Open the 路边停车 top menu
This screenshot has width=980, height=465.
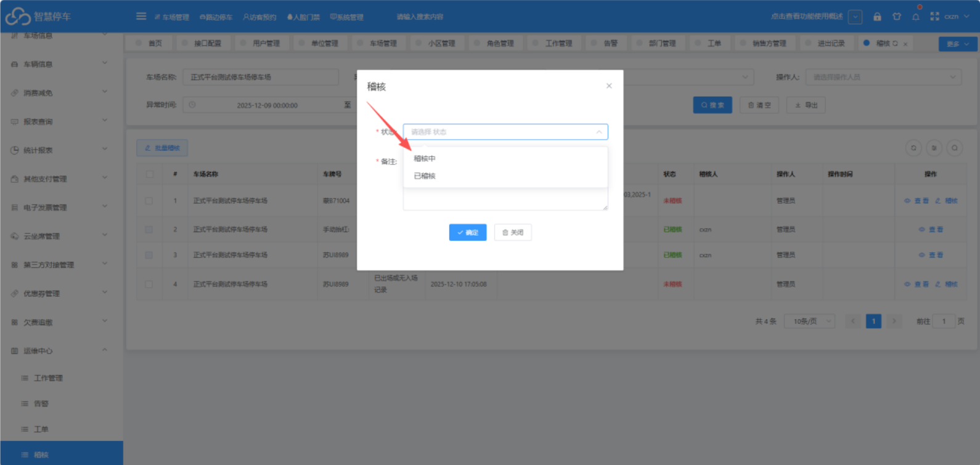pyautogui.click(x=216, y=17)
